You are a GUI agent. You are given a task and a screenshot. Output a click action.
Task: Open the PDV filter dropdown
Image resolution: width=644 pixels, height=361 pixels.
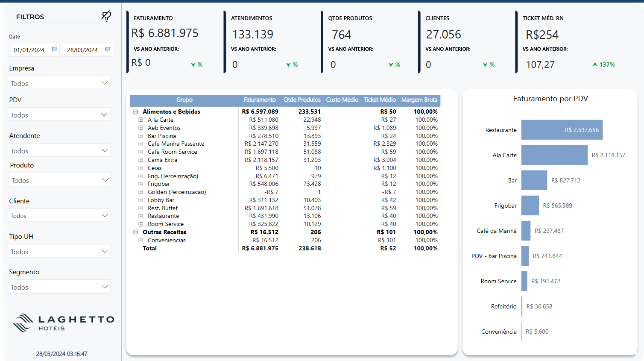click(59, 114)
